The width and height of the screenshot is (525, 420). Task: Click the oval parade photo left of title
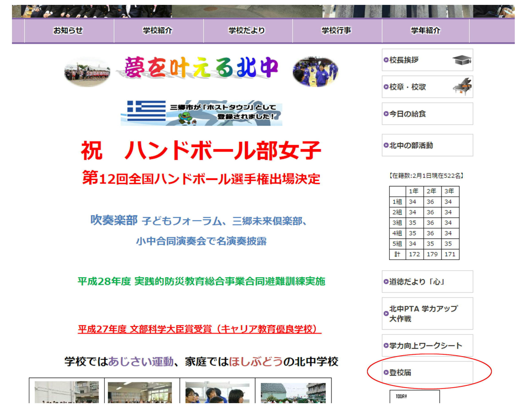(87, 72)
